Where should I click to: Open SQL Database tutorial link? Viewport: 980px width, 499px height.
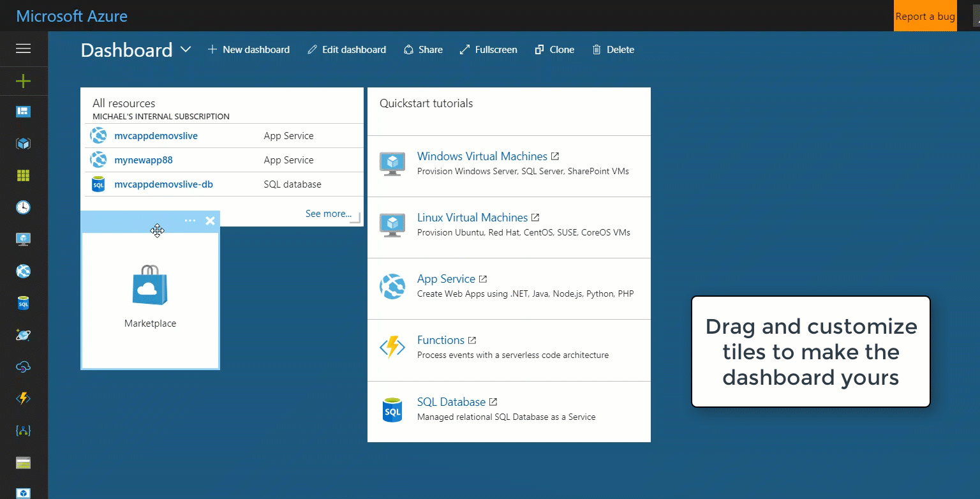pyautogui.click(x=451, y=402)
